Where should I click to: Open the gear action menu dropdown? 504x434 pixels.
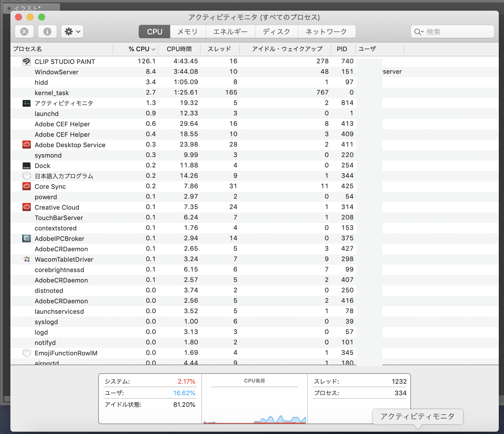(72, 32)
